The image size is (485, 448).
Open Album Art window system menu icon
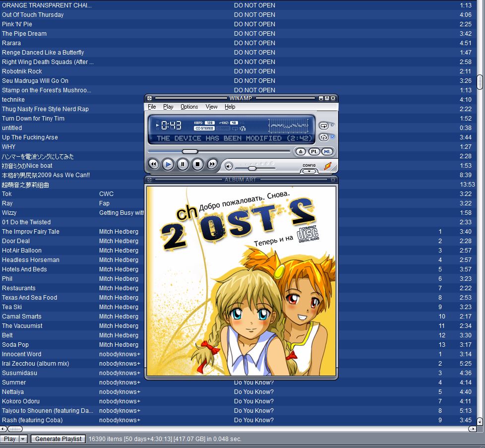[x=149, y=180]
